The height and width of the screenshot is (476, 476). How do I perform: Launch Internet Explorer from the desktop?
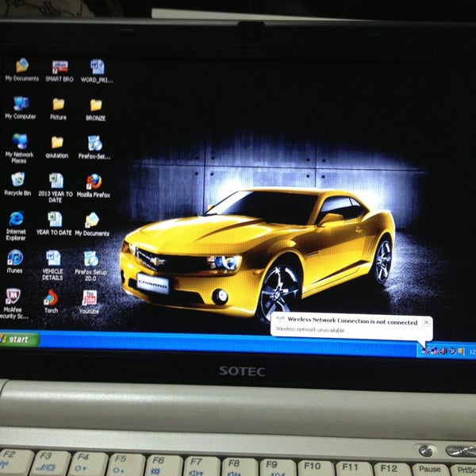(16, 220)
